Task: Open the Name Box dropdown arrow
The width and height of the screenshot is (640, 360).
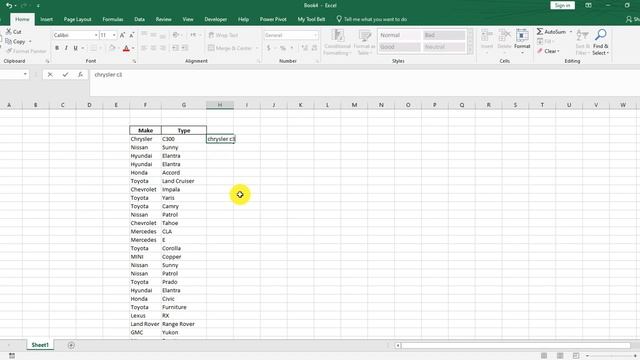Action: [x=25, y=74]
